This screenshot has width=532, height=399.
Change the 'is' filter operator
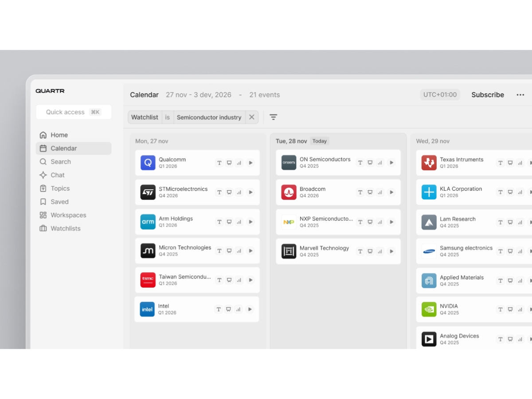tap(168, 117)
